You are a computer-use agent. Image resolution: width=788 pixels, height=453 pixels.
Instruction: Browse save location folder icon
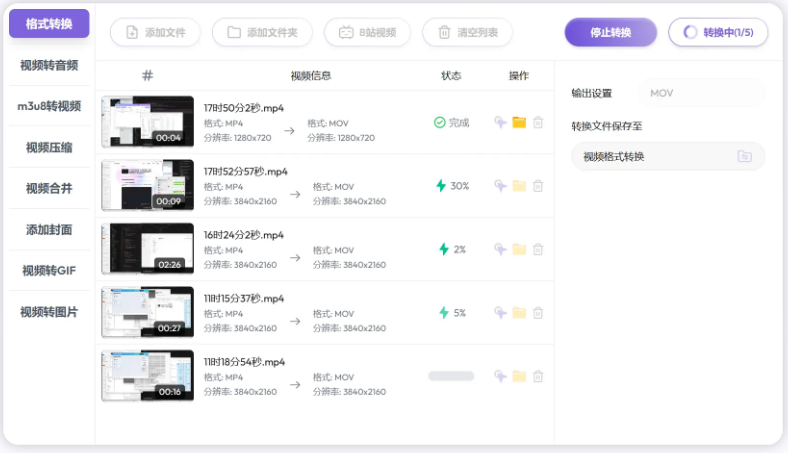click(x=744, y=156)
